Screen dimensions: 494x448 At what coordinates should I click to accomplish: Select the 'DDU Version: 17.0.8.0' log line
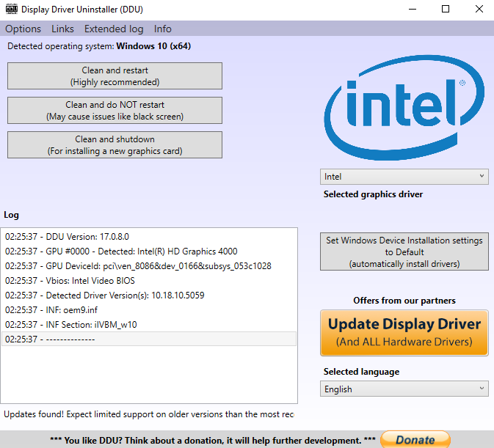coord(149,237)
